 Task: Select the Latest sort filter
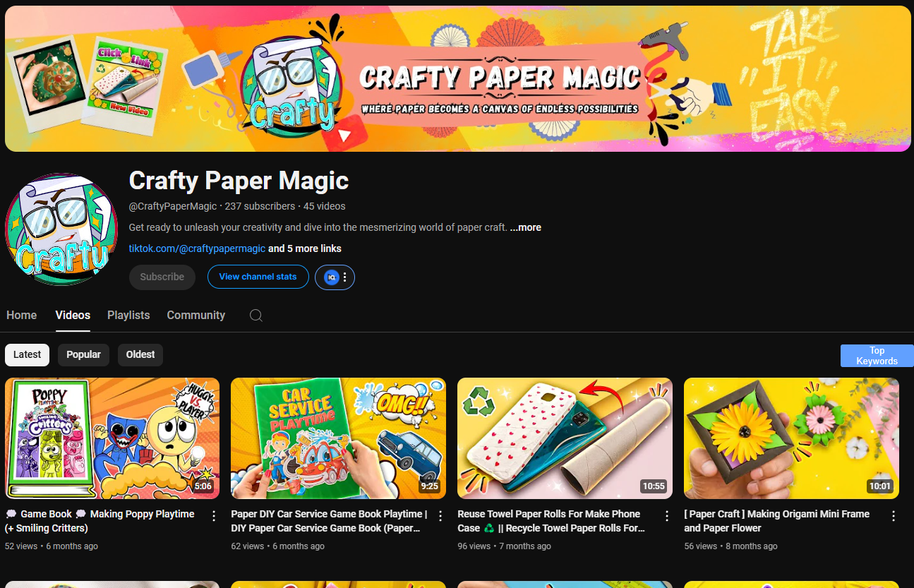[27, 354]
